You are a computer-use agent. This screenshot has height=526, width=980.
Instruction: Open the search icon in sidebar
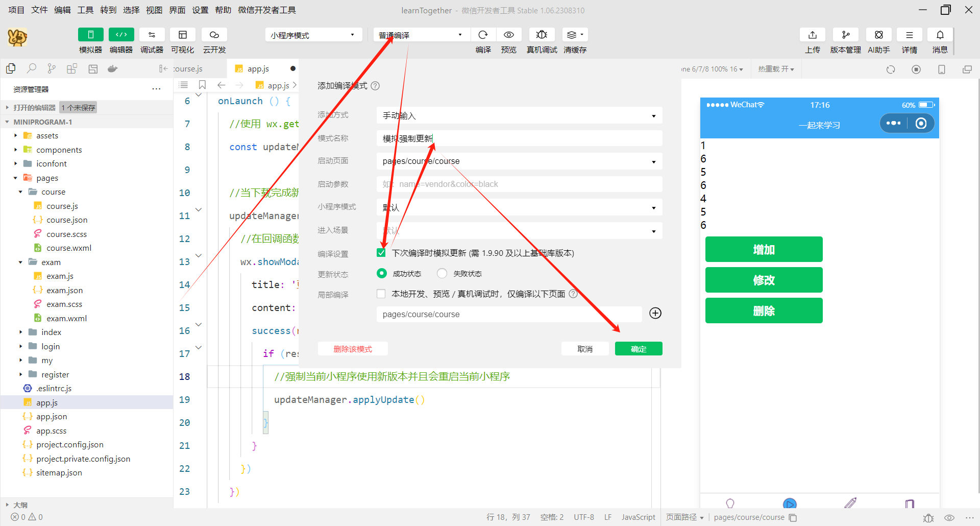(x=32, y=68)
